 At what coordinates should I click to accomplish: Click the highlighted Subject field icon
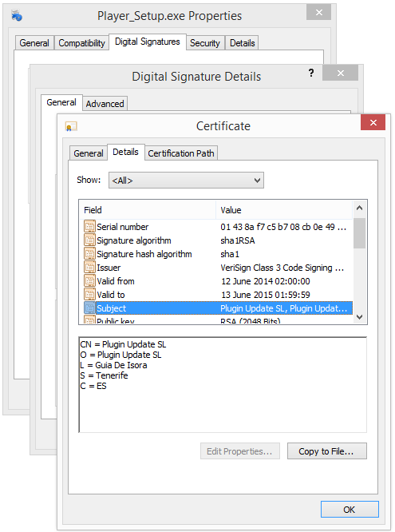[x=89, y=308]
